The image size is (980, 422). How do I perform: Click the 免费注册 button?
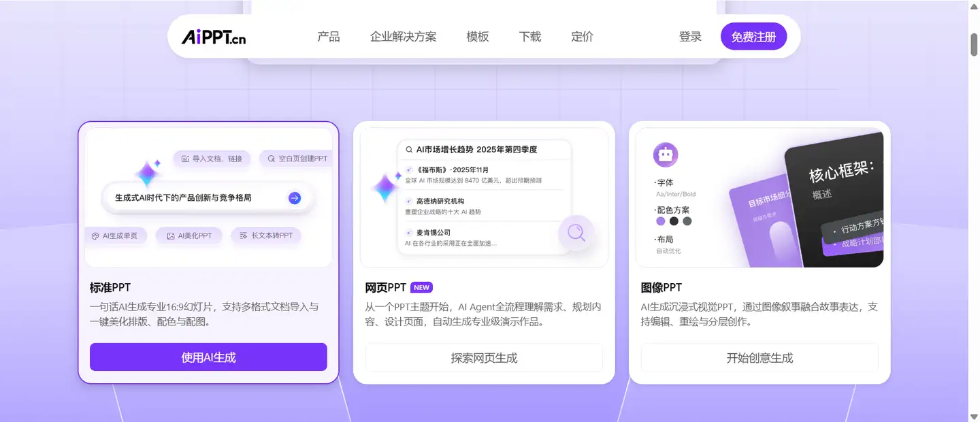point(753,37)
